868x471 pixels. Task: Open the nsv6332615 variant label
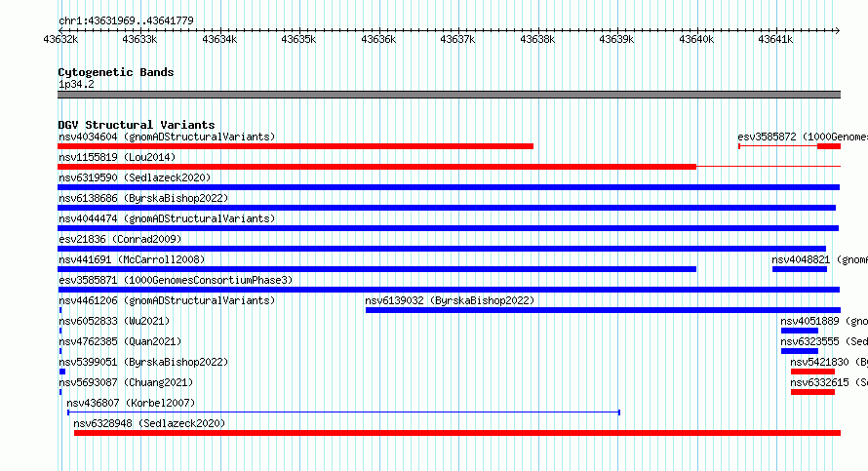(x=829, y=382)
